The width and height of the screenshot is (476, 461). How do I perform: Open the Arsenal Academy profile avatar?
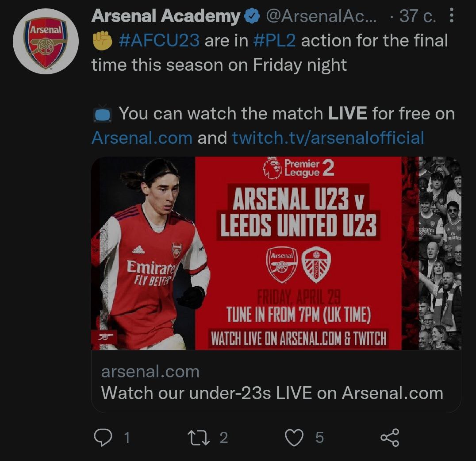pos(43,42)
